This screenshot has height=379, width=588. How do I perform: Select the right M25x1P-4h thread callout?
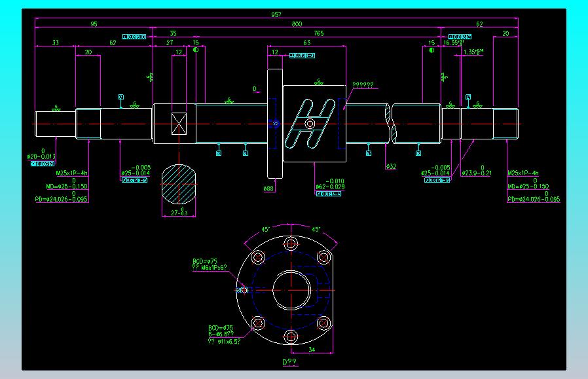coord(523,173)
